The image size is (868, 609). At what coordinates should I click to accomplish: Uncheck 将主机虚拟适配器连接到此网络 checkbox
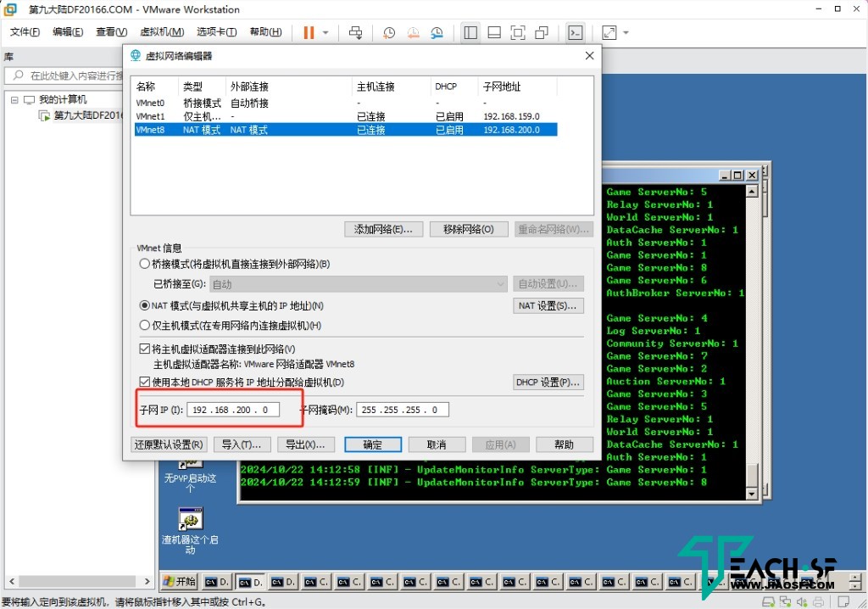pyautogui.click(x=144, y=349)
